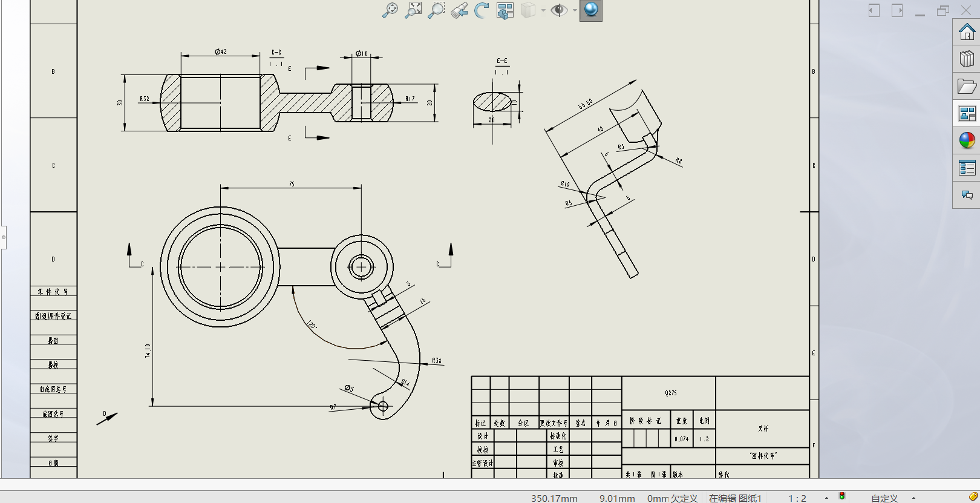Select the 75 horizontal dimension
This screenshot has width=980, height=503.
[x=292, y=184]
